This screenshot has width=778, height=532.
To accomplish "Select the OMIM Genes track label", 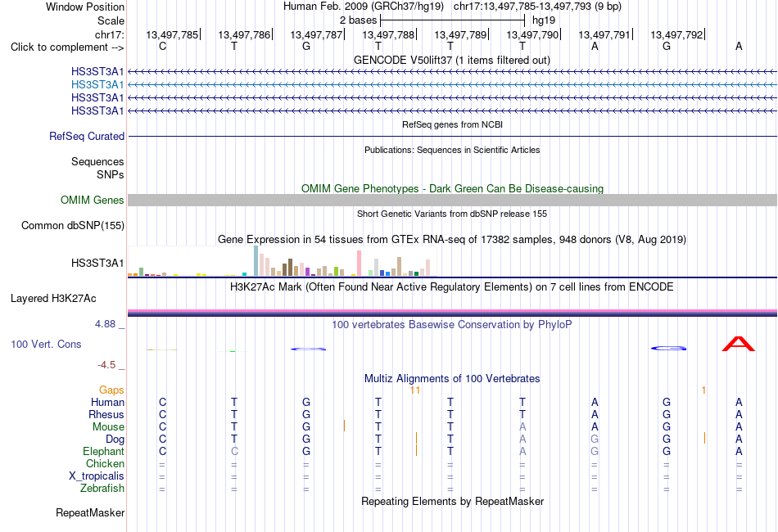I will pyautogui.click(x=92, y=200).
